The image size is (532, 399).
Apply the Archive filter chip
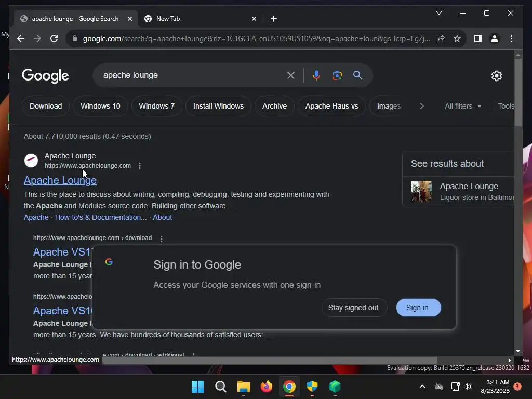(274, 106)
